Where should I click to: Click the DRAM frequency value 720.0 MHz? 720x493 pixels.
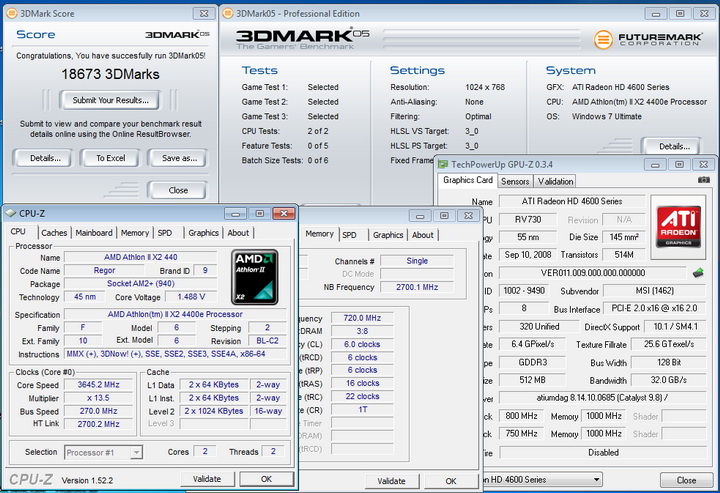(362, 318)
